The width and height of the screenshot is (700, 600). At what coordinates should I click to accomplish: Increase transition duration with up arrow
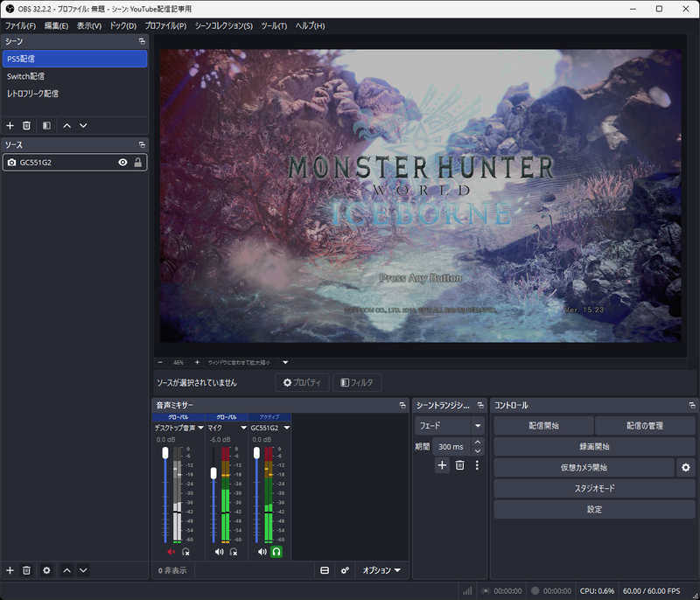pyautogui.click(x=478, y=442)
